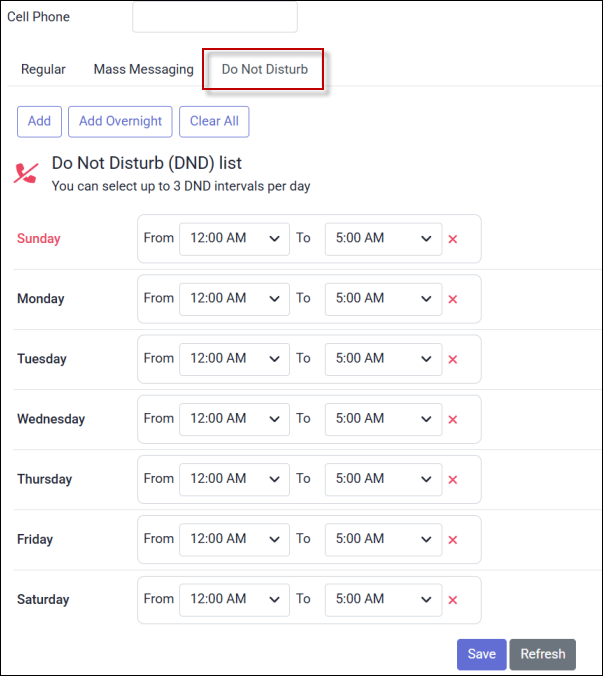Open Tuesday From time dropdown
The image size is (603, 676).
click(x=234, y=359)
